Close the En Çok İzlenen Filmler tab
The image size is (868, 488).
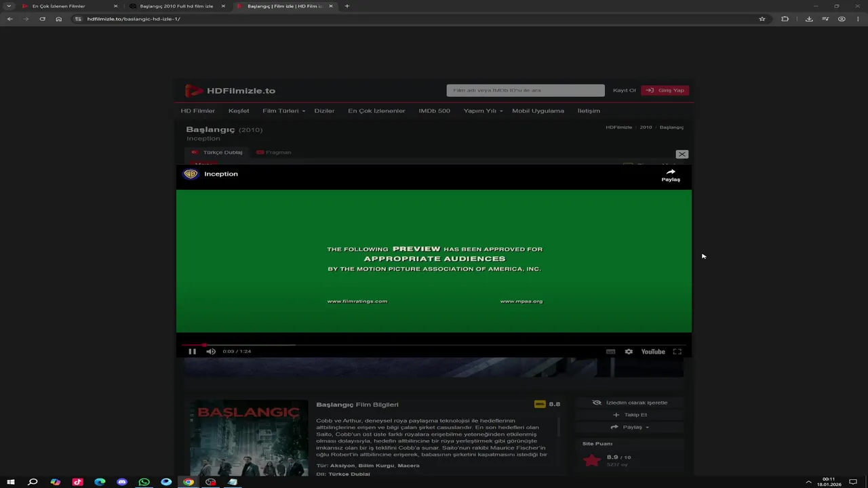(x=115, y=6)
